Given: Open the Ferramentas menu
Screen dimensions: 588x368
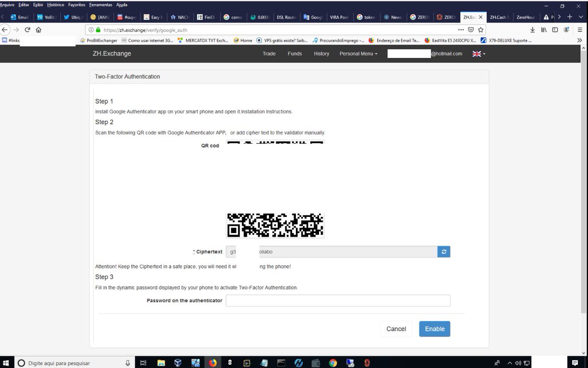Looking at the screenshot, I should tap(100, 4).
